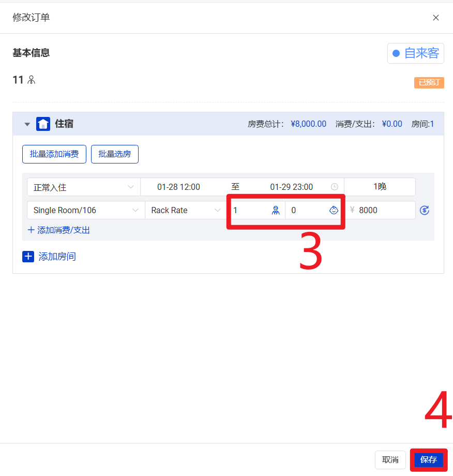Click the clock icon in date range
This screenshot has width=453, height=476.
pyautogui.click(x=335, y=187)
